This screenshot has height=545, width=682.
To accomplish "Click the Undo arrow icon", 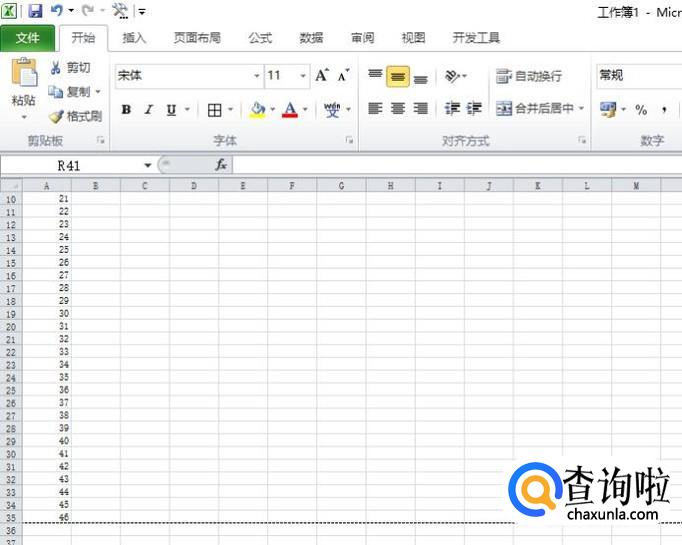I will click(x=57, y=10).
